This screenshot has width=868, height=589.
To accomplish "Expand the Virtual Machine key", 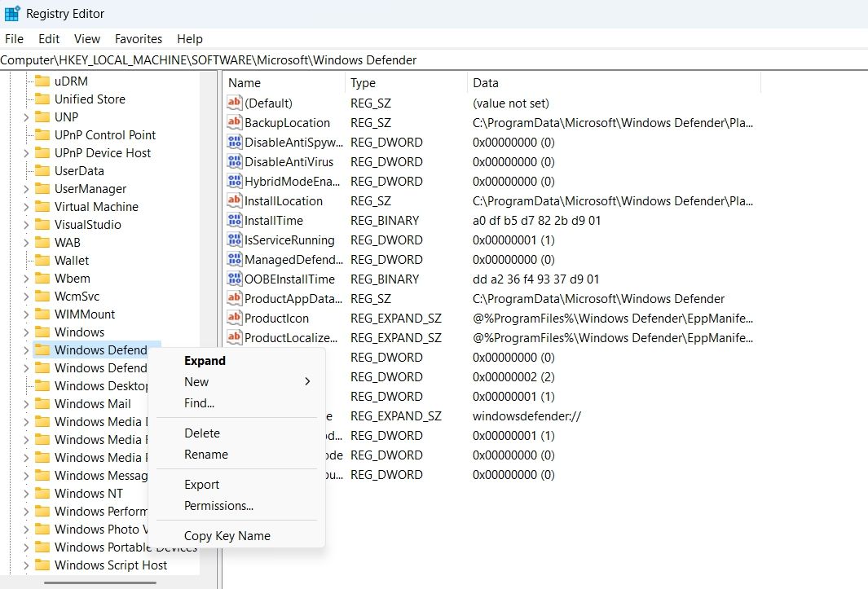I will tap(26, 206).
